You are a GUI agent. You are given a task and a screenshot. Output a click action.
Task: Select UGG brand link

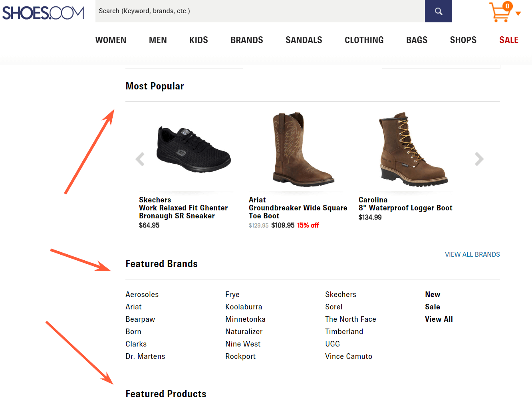tap(333, 344)
